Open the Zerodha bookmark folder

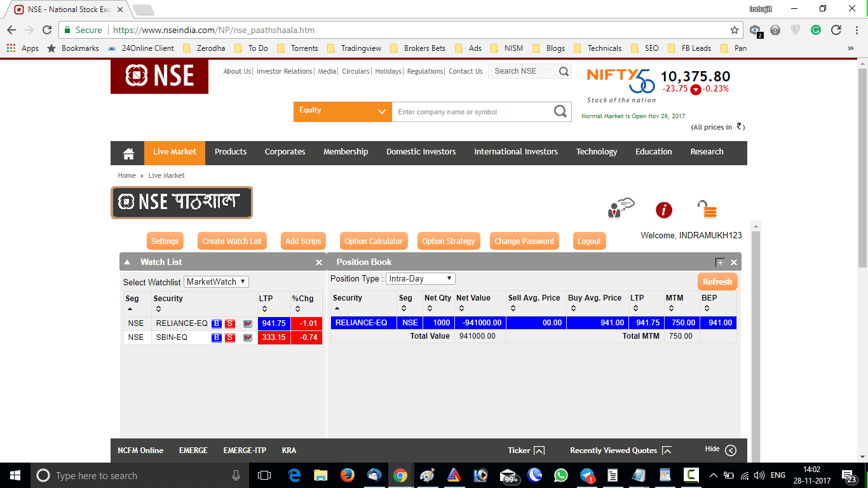(203, 48)
